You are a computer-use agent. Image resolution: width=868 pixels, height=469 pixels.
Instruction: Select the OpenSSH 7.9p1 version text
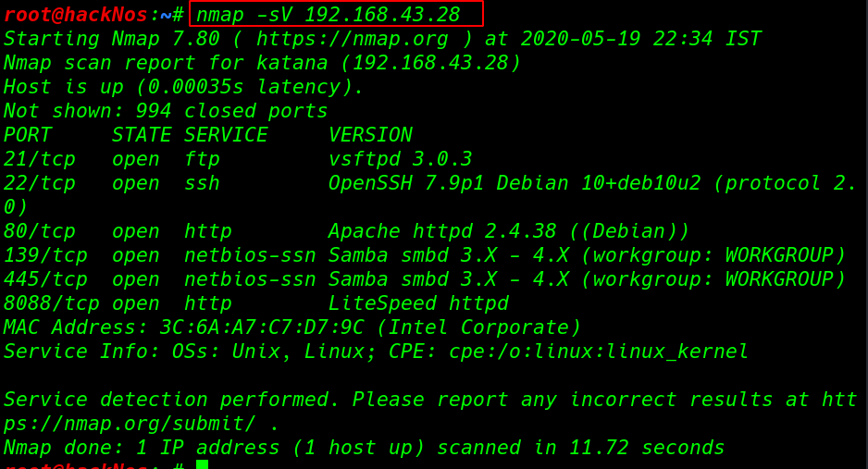405,183
